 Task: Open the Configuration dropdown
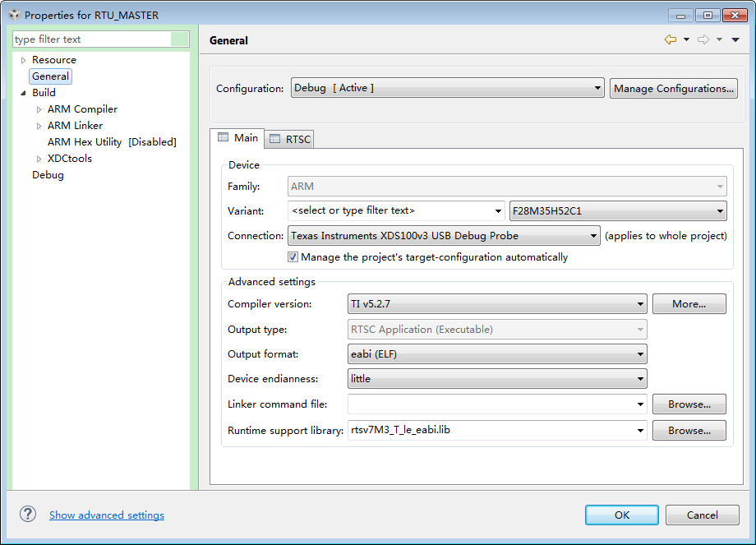click(447, 88)
